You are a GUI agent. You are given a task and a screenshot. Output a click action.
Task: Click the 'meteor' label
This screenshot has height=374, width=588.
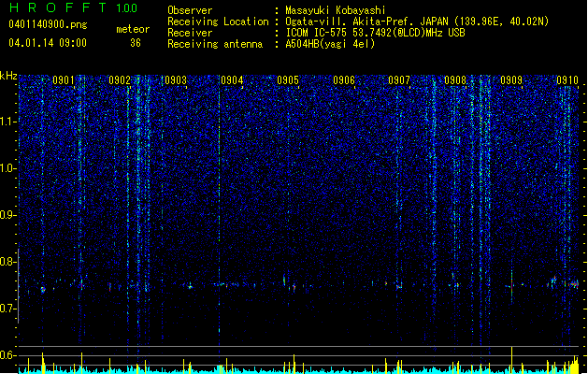coord(133,29)
